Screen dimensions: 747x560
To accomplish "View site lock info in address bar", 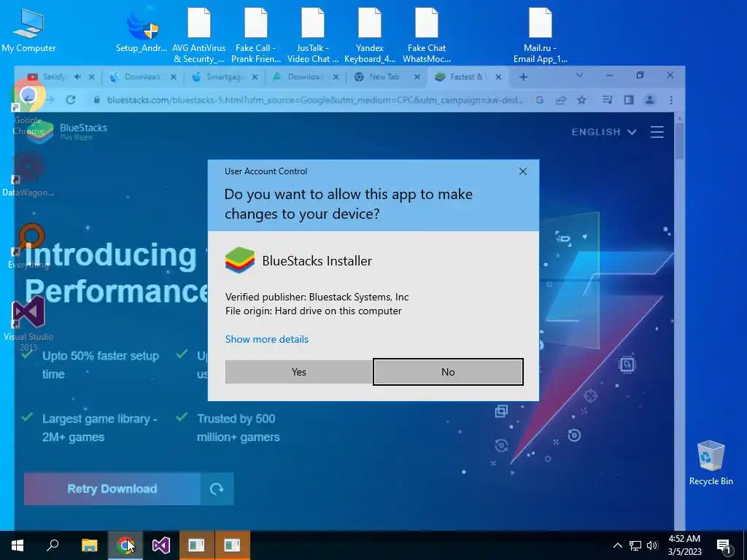I will click(x=97, y=100).
